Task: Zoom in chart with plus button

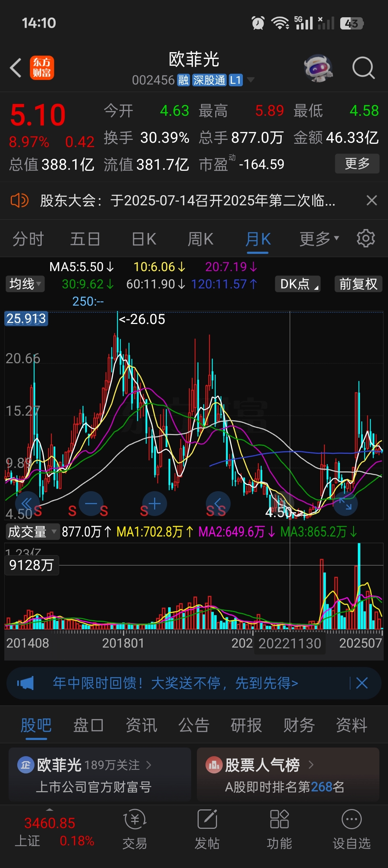Action: (x=154, y=503)
